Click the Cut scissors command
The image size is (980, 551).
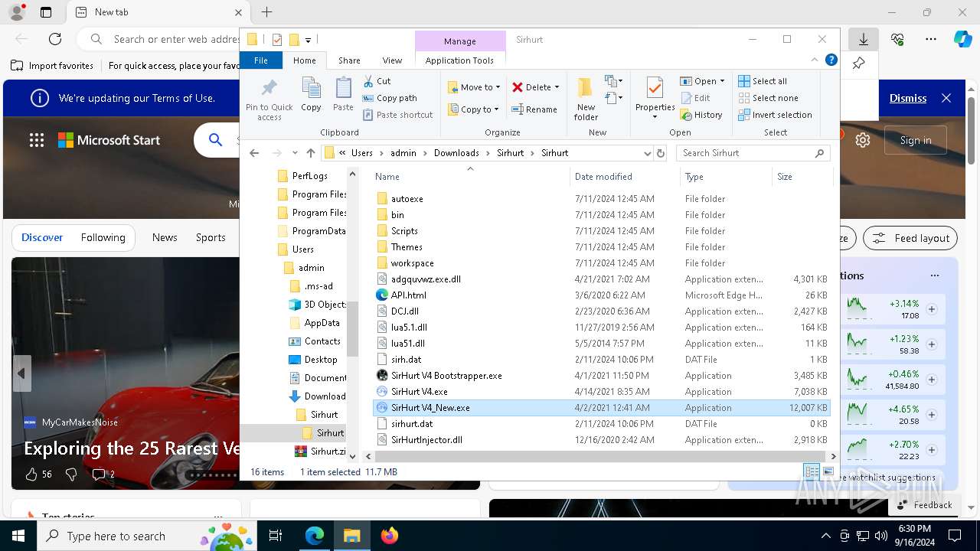[376, 81]
